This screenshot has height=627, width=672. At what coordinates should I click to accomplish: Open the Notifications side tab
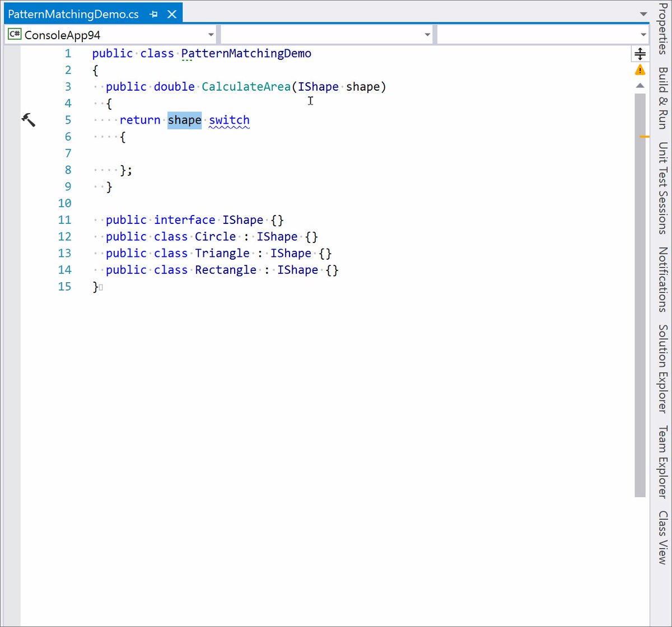coord(664,279)
